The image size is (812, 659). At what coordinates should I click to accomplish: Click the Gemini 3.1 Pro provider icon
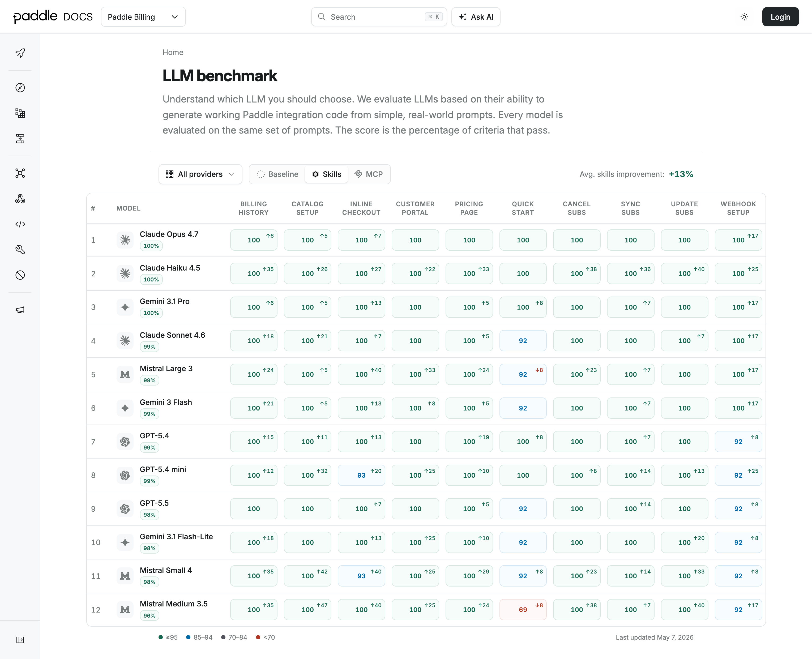pos(125,307)
